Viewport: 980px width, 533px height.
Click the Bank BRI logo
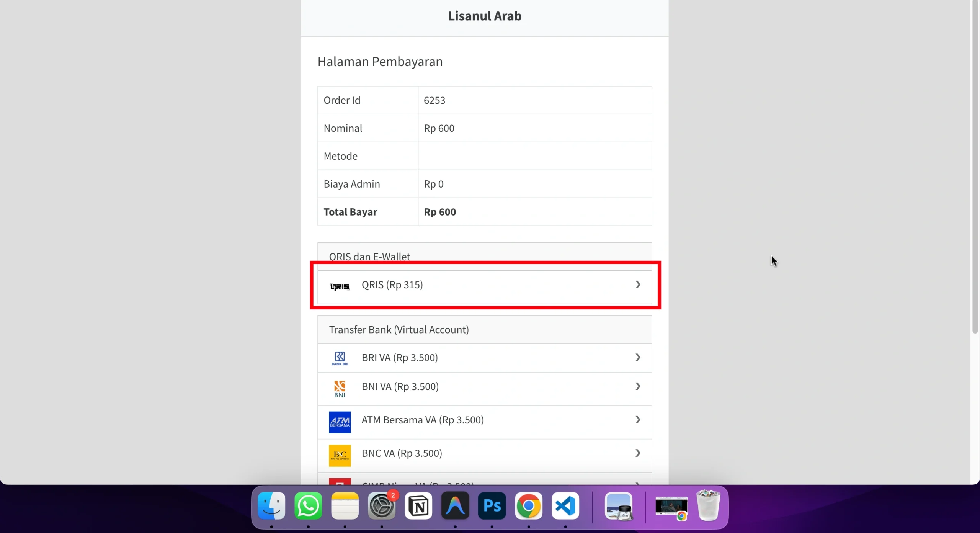click(340, 358)
